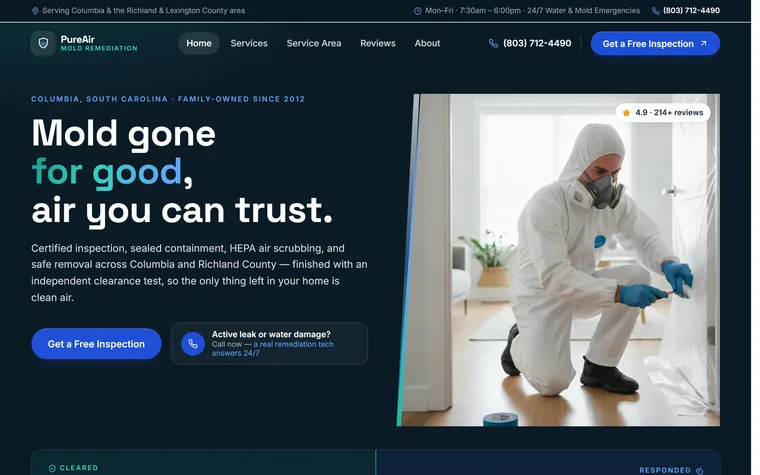Image resolution: width=760 pixels, height=475 pixels.
Task: Click 'air you can trust.' headline text
Action: [182, 211]
